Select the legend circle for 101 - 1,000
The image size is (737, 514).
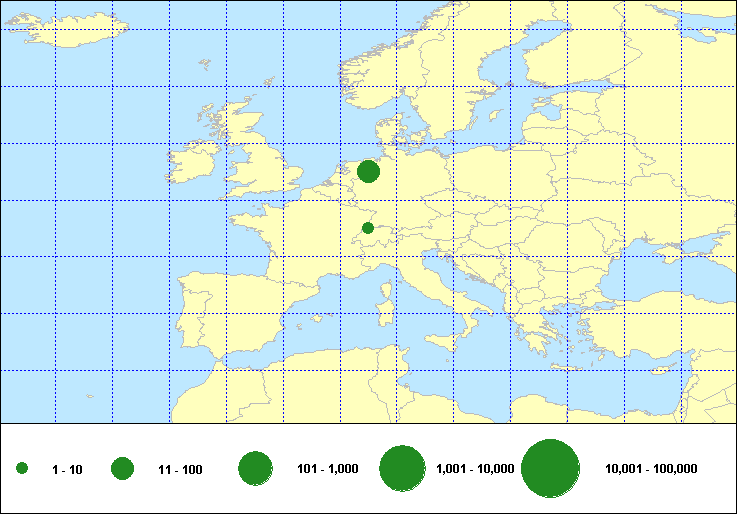(x=256, y=469)
